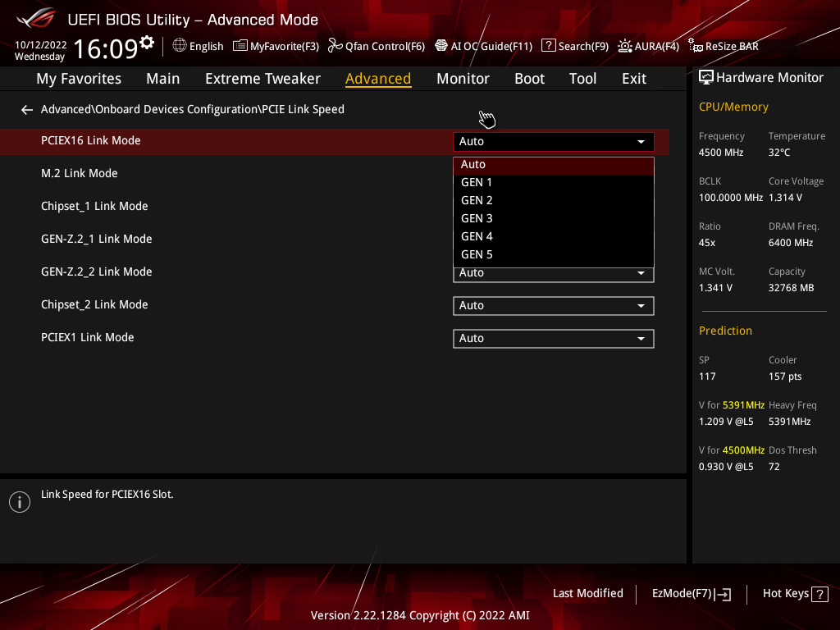Select Chipset_2 Link Mode row label

94,305
